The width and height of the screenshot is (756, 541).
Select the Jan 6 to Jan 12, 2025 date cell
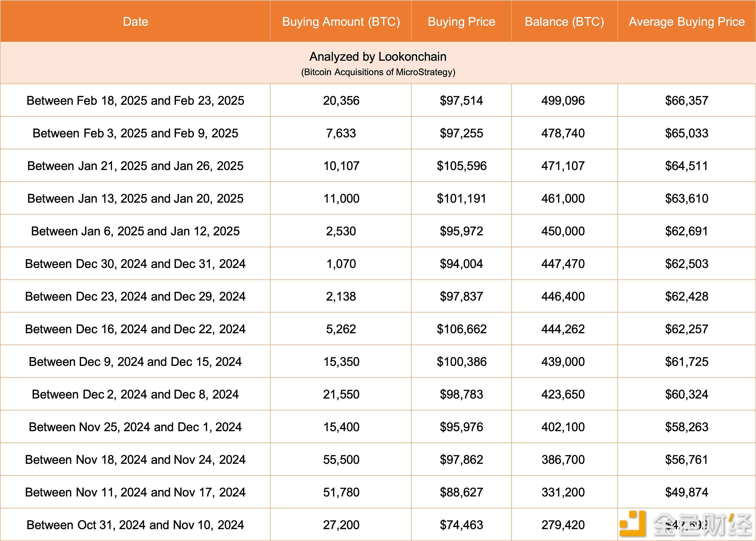click(x=135, y=231)
